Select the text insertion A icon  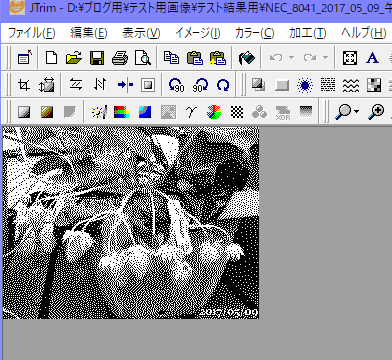click(372, 58)
